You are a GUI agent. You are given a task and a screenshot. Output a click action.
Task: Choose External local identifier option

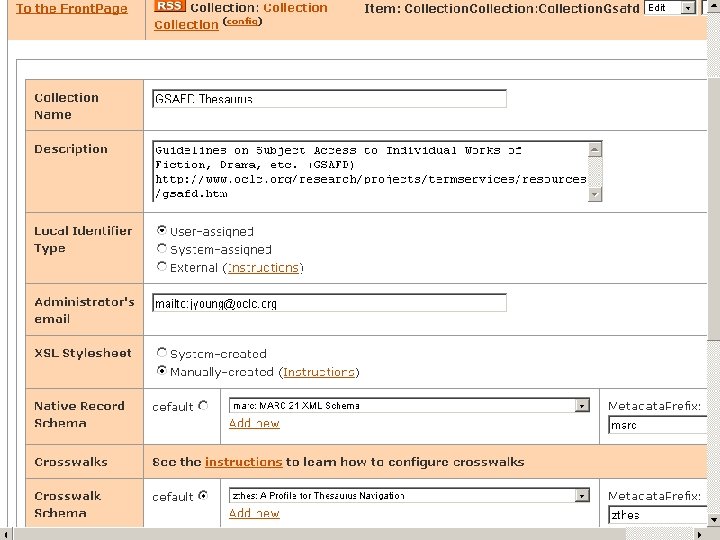pos(162,267)
